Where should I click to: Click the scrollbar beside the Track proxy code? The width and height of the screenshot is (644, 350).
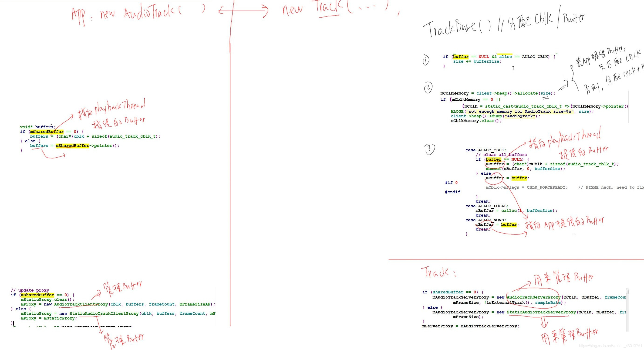(x=627, y=310)
